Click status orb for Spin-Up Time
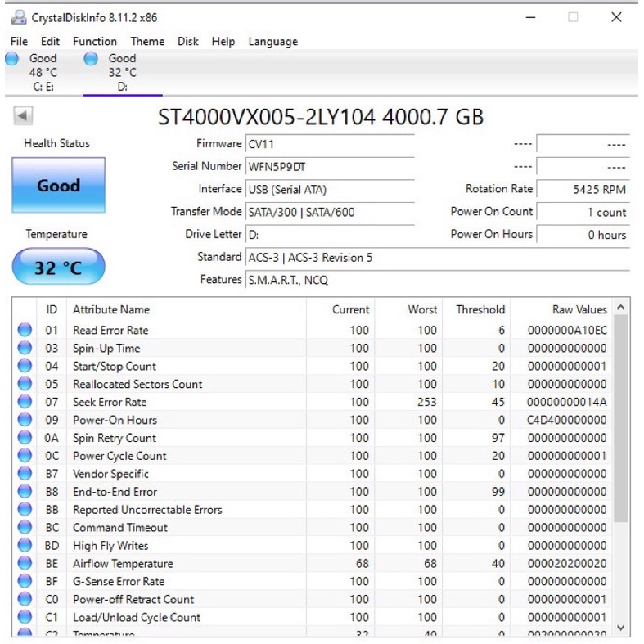 [x=25, y=348]
